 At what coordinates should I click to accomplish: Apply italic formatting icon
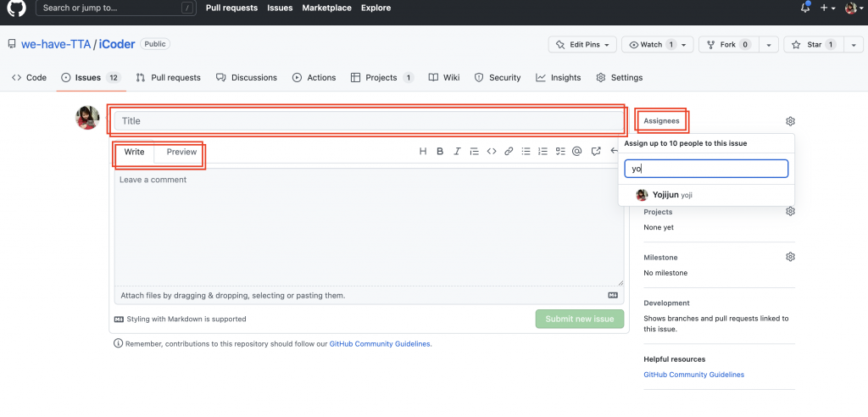pos(457,151)
